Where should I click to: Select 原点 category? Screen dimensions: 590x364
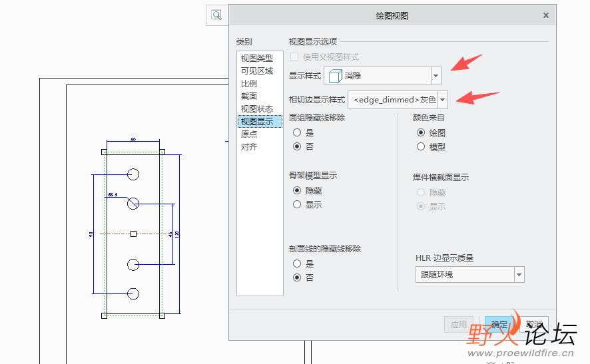(249, 134)
